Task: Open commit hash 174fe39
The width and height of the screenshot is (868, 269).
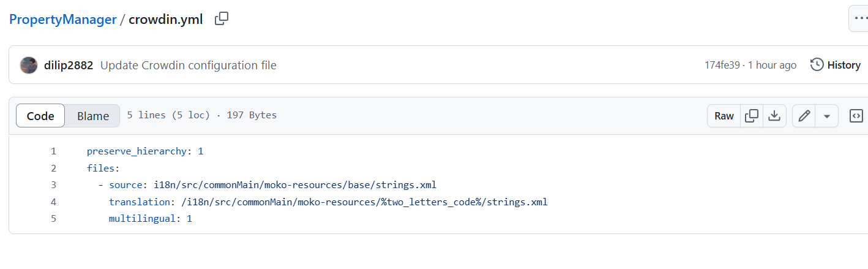Action: coord(722,65)
